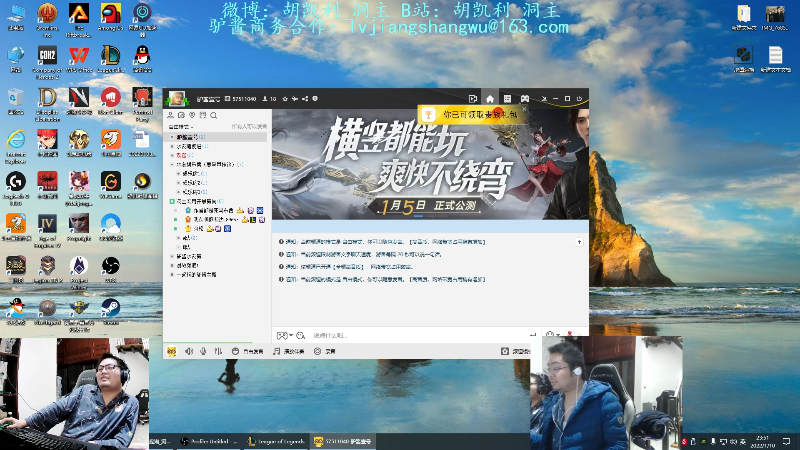Click the play accompaniment music button
The image size is (800, 450).
(x=289, y=352)
